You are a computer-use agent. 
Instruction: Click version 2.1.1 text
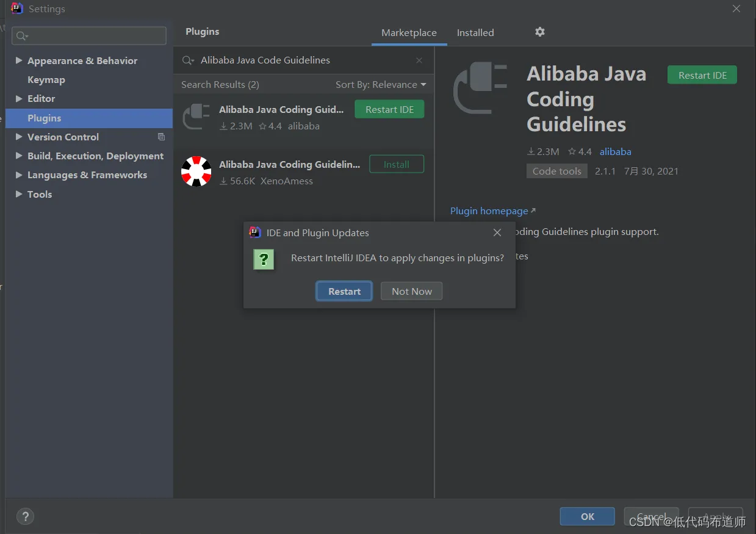pyautogui.click(x=605, y=171)
